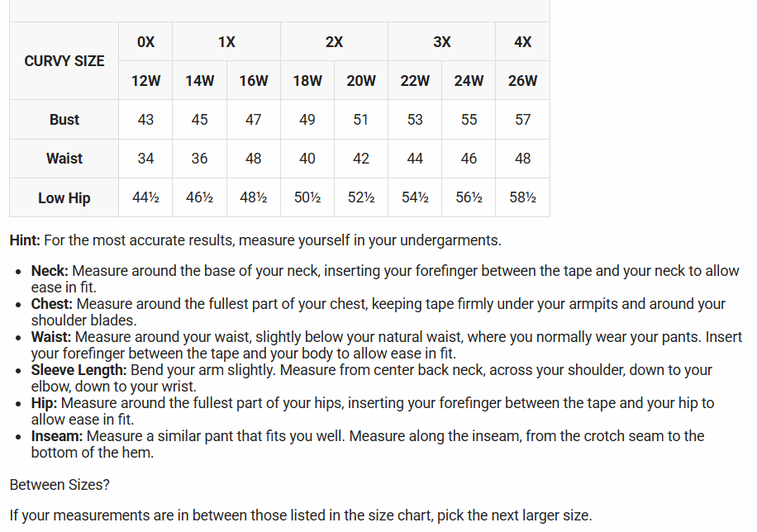The width and height of the screenshot is (757, 532).
Task: Click the CURVY SIZE header cell
Action: click(64, 61)
